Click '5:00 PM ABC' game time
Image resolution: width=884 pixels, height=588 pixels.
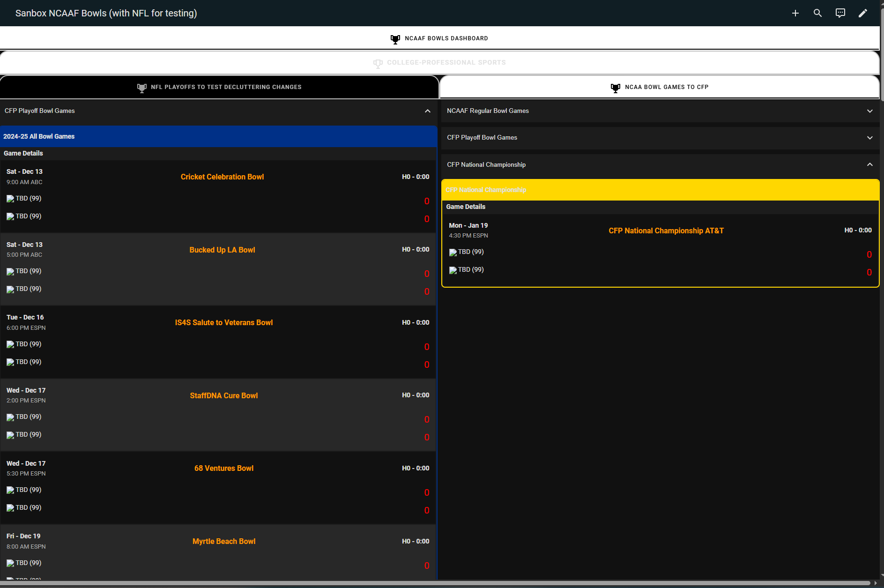click(x=24, y=255)
